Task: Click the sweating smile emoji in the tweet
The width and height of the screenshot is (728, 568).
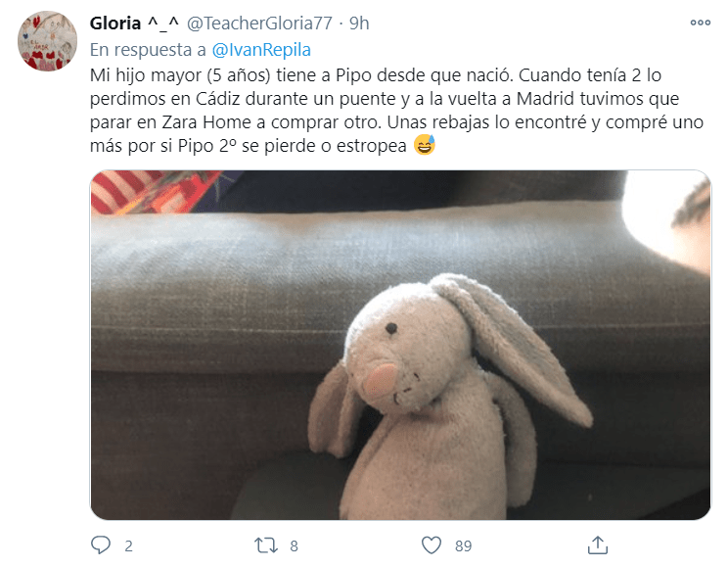Action: [425, 145]
